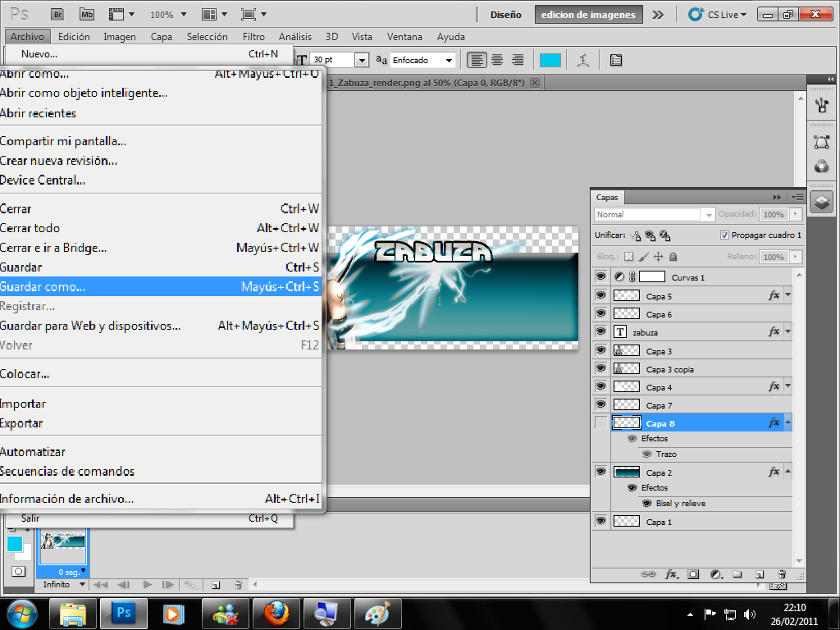Duplicate the selected animation frame
840x630 pixels.
coord(216,584)
